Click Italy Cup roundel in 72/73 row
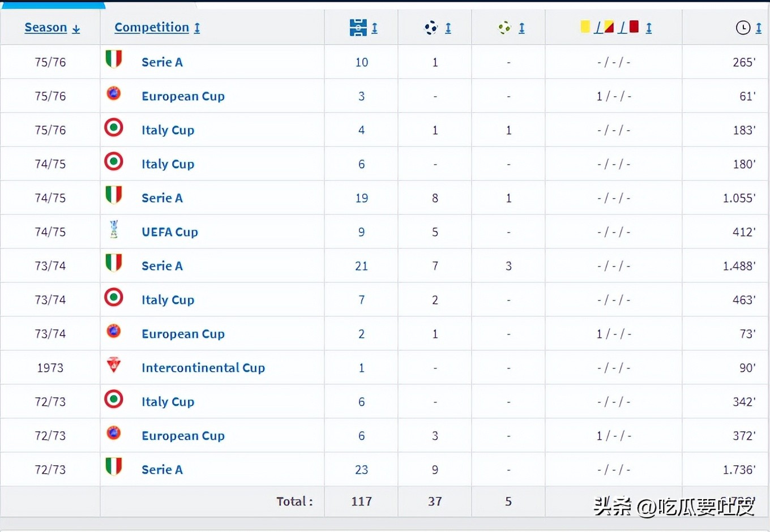The image size is (770, 532). point(114,399)
